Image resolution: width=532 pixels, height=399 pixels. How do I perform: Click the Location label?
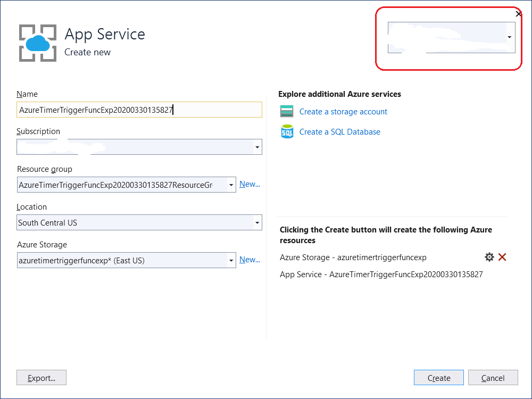click(32, 207)
